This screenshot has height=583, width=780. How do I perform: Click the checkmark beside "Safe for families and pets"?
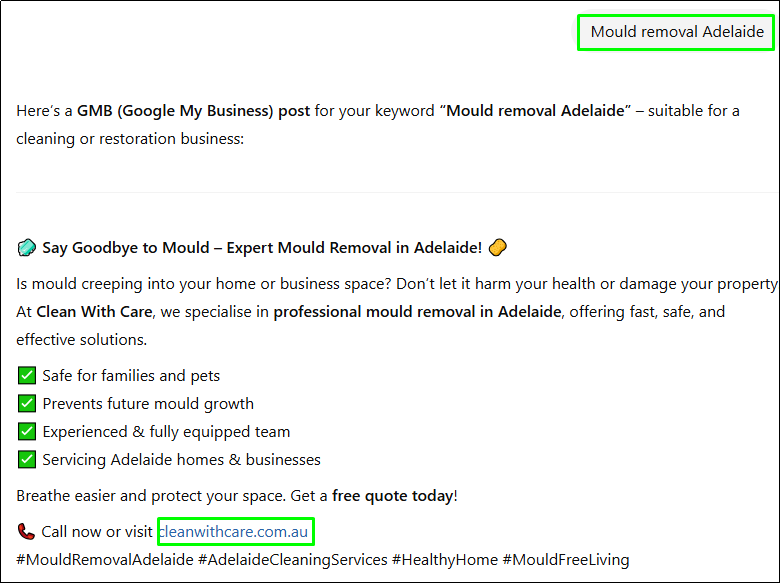point(27,376)
